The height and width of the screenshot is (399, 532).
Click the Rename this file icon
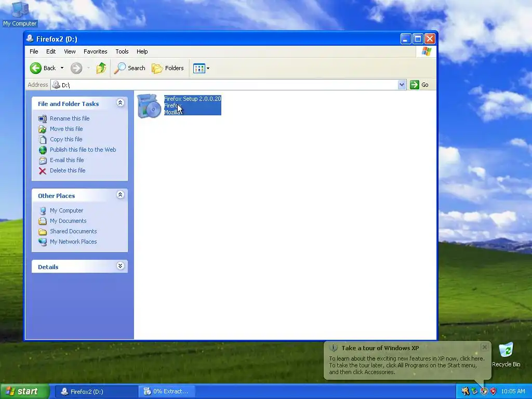(x=43, y=119)
